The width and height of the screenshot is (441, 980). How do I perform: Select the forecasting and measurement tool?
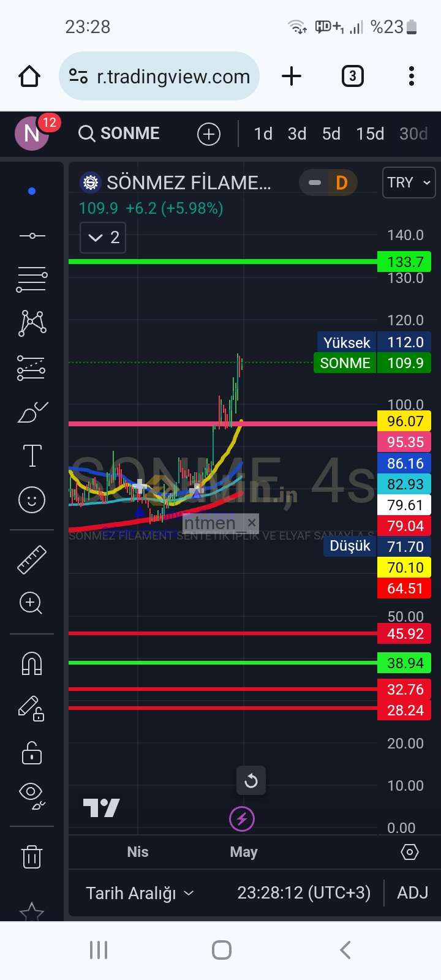[x=31, y=367]
